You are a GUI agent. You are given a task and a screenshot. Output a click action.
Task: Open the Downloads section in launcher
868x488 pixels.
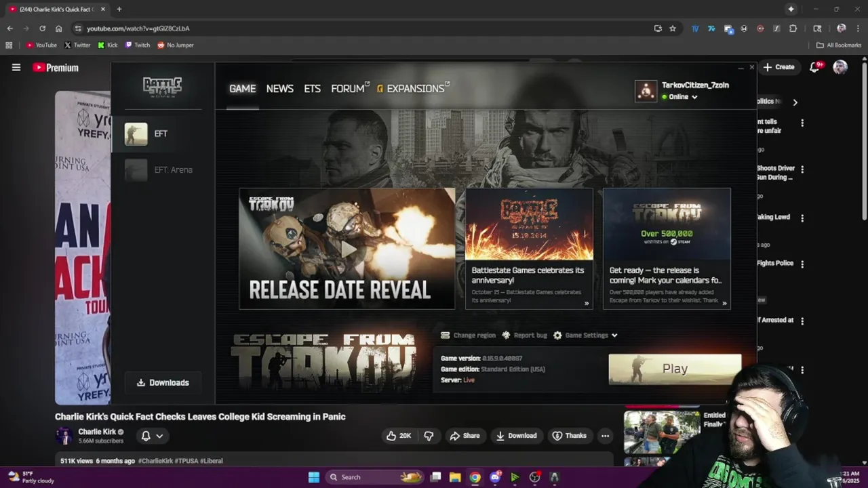163,382
